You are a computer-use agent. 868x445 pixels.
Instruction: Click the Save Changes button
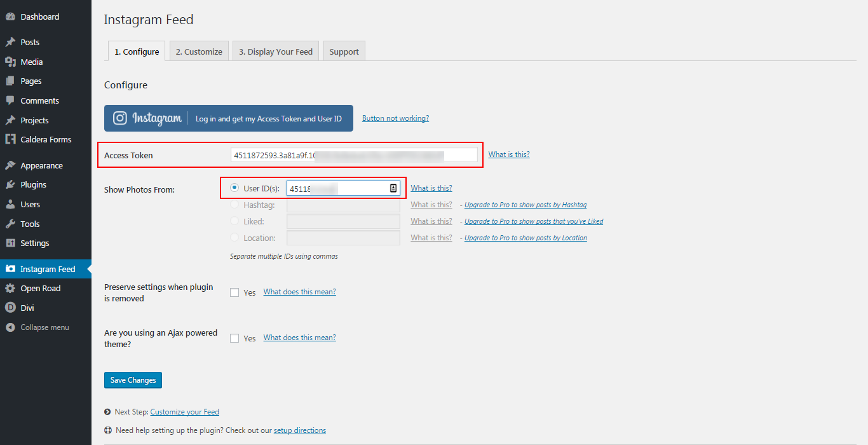[x=133, y=380]
